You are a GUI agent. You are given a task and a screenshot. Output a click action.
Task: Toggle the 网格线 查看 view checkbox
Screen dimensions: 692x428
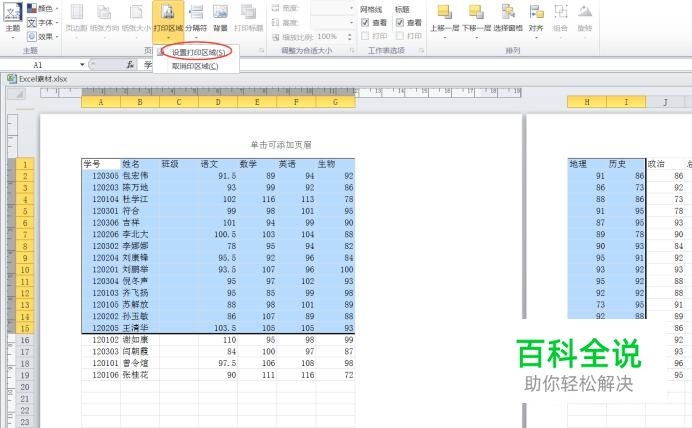point(365,22)
